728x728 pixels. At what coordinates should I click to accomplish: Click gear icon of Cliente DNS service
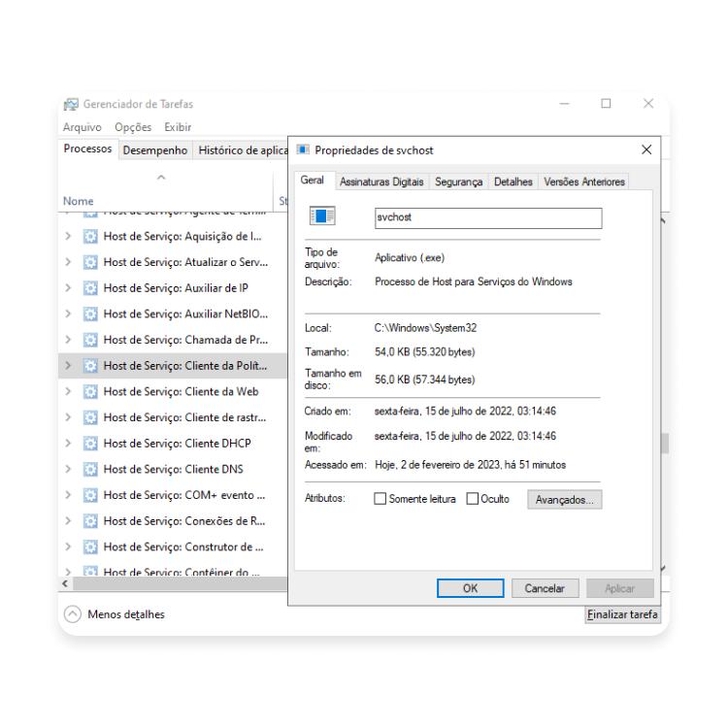(x=90, y=470)
